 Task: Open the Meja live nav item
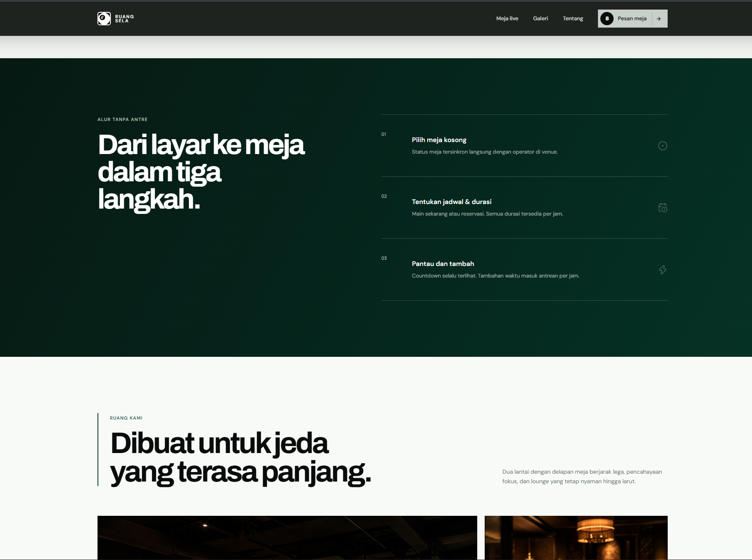tap(507, 19)
